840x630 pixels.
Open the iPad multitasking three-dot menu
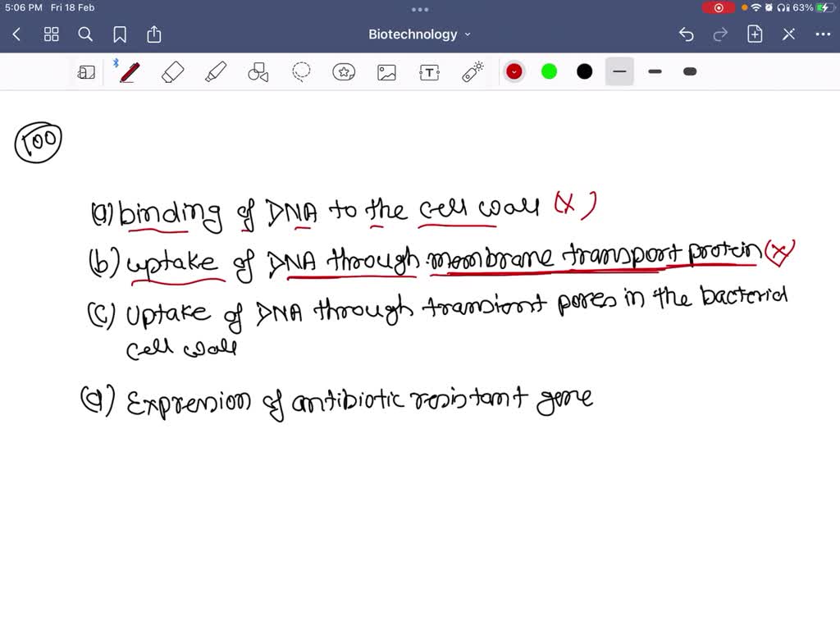[x=420, y=10]
